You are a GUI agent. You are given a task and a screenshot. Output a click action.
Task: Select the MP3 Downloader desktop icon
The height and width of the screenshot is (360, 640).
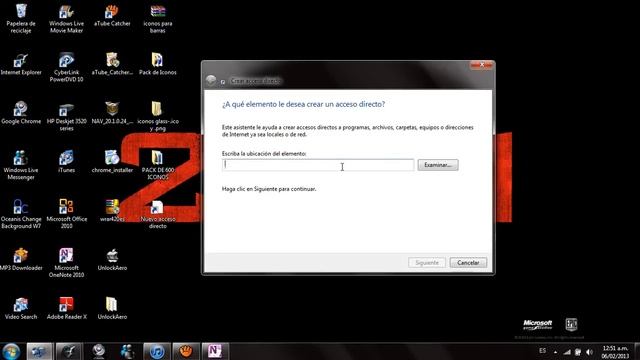(21, 260)
